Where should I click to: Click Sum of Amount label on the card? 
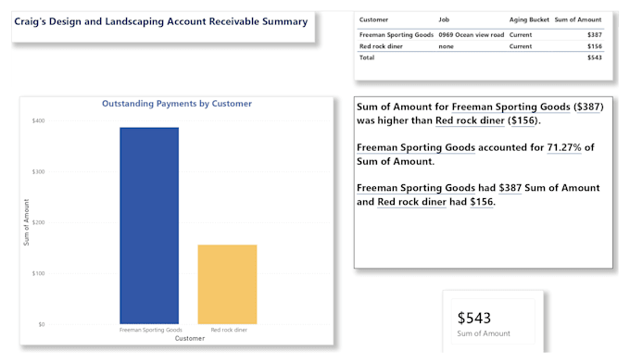(484, 333)
